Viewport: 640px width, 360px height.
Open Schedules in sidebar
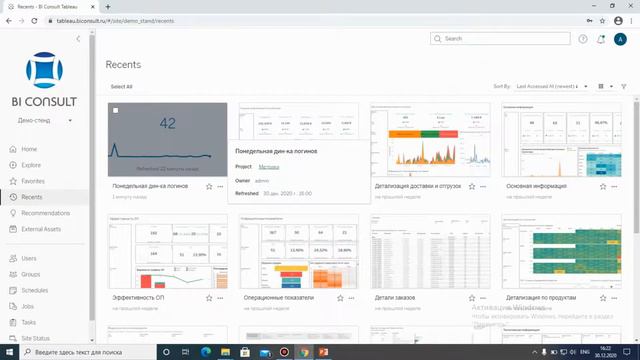point(34,290)
